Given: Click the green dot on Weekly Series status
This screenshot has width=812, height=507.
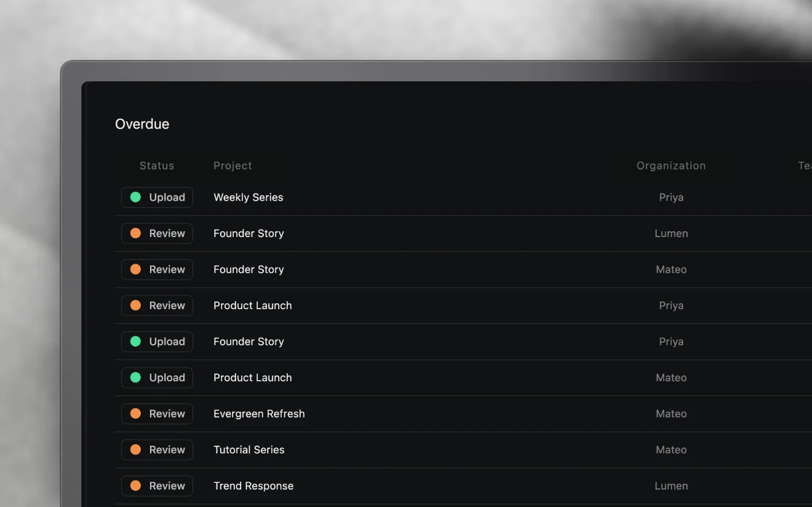Looking at the screenshot, I should pyautogui.click(x=136, y=197).
